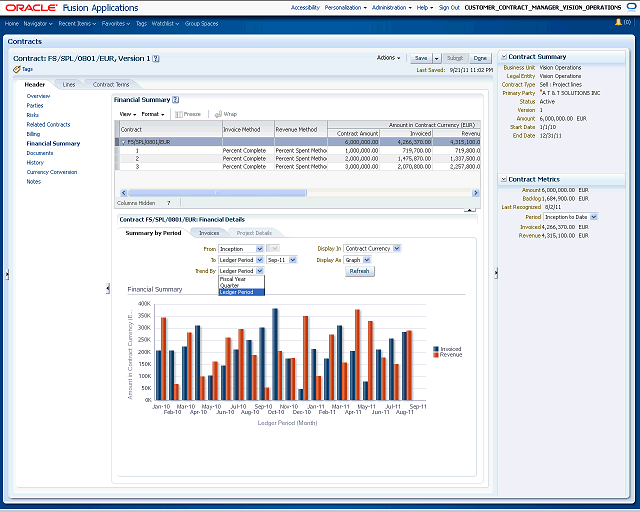Click right arrow of table scrollbar

[x=476, y=193]
